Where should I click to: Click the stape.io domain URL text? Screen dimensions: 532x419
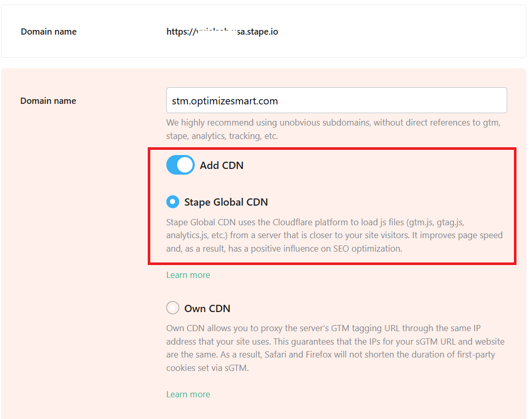pyautogui.click(x=222, y=32)
